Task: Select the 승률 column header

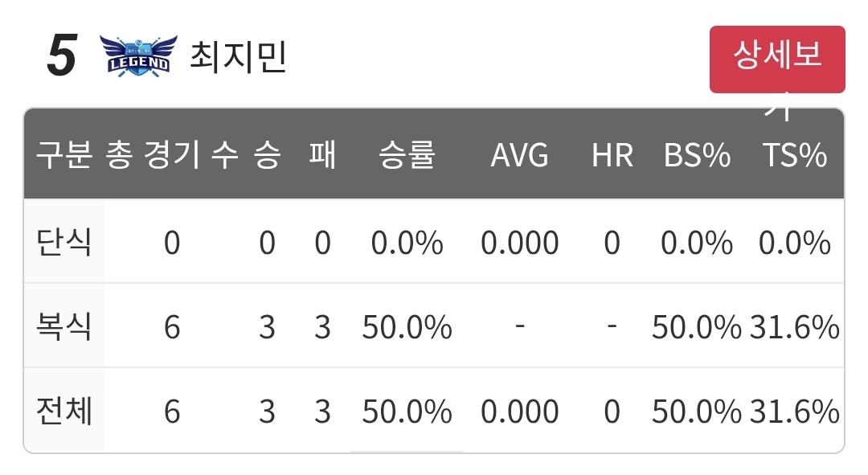Action: pyautogui.click(x=407, y=154)
